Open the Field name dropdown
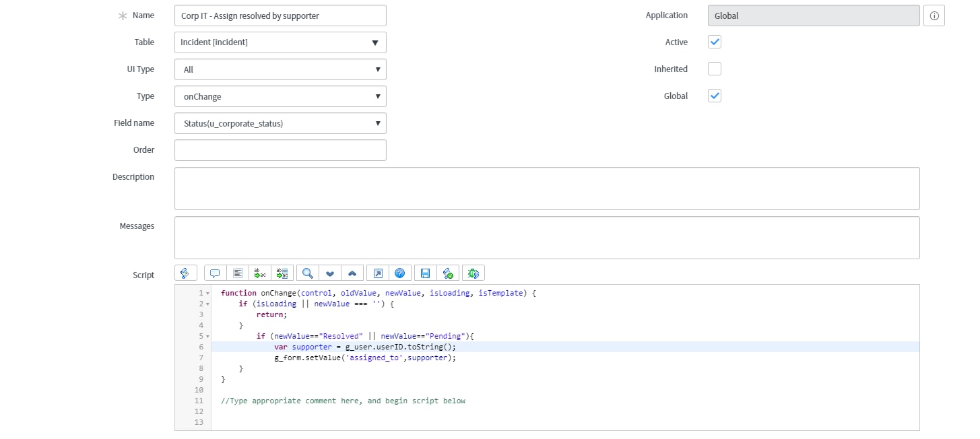The height and width of the screenshot is (439, 980). [x=280, y=123]
